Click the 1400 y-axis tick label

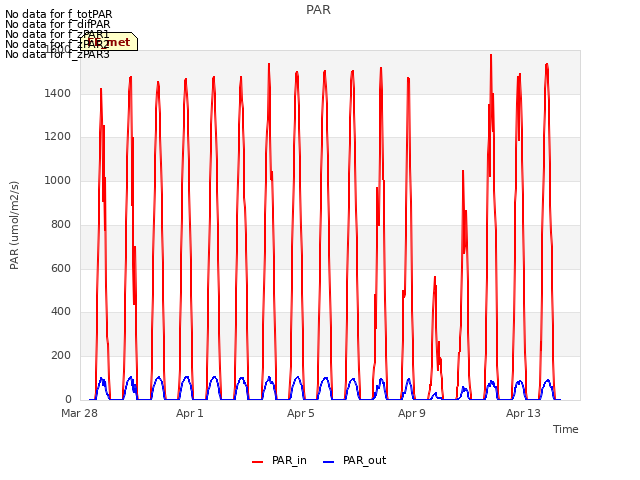point(58,93)
